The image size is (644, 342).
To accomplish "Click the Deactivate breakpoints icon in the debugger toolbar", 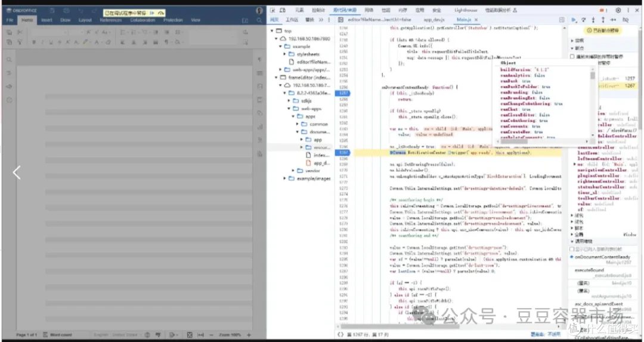I will [626, 20].
